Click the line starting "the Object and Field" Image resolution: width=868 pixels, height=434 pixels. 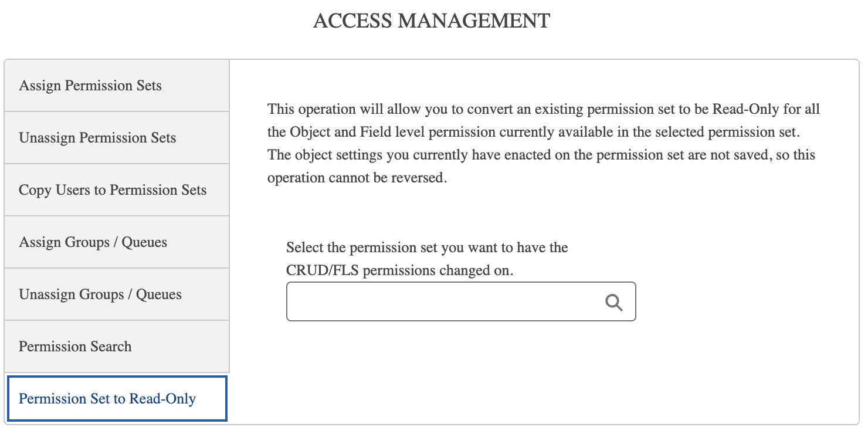[533, 132]
